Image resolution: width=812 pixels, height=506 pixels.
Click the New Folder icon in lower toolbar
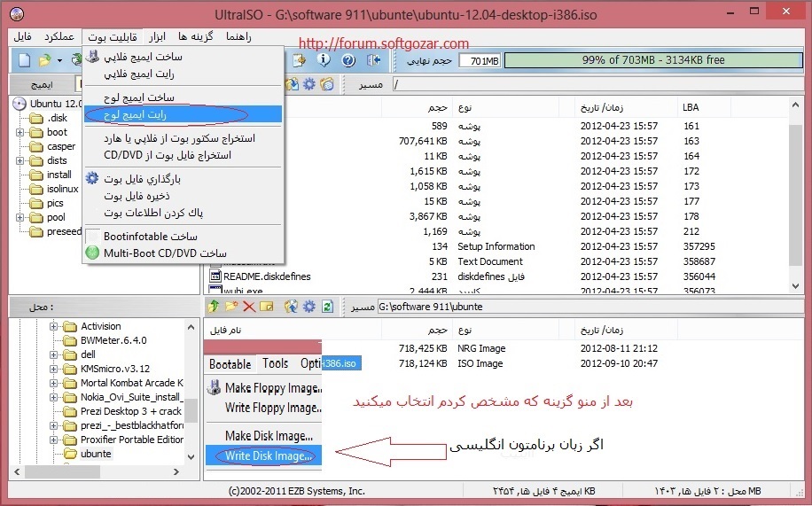pyautogui.click(x=231, y=307)
